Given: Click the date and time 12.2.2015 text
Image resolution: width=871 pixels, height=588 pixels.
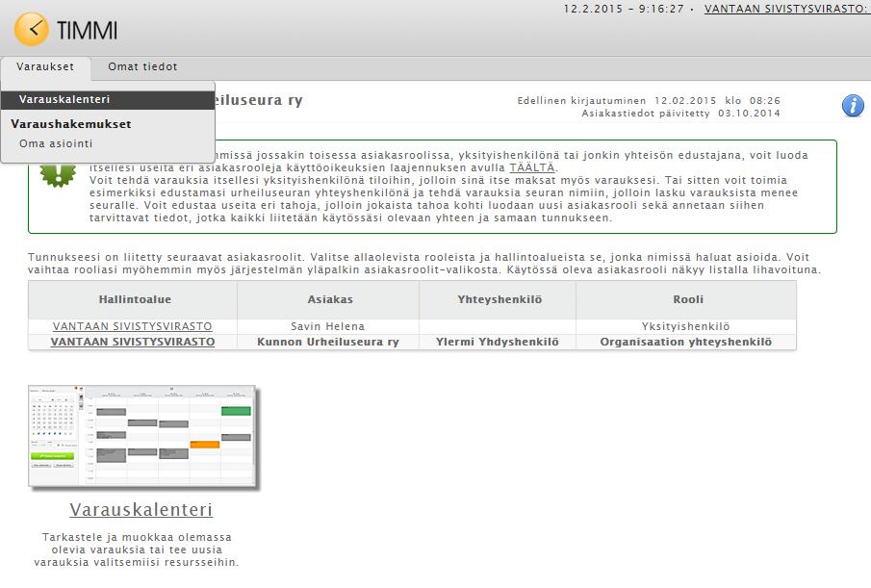Looking at the screenshot, I should (624, 9).
